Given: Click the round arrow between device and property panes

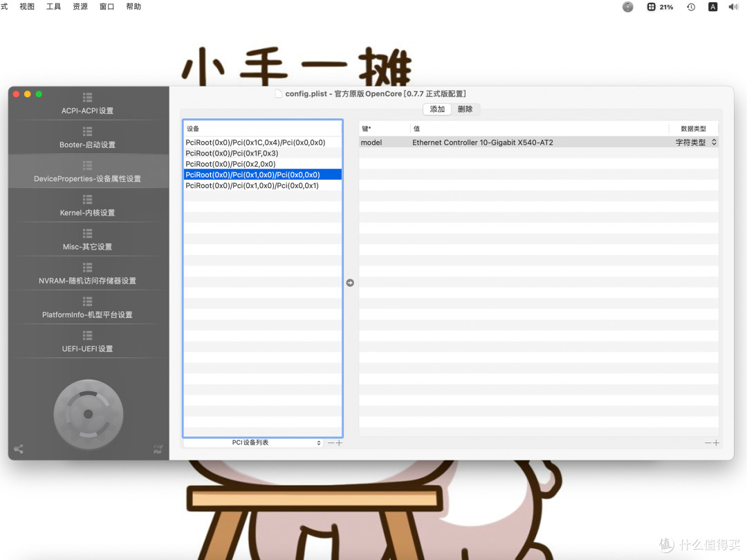Looking at the screenshot, I should 350,283.
